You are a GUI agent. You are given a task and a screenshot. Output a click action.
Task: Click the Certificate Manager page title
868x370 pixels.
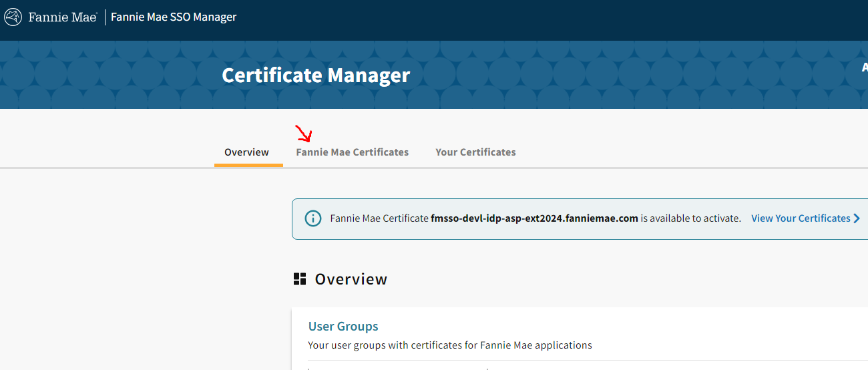(316, 75)
